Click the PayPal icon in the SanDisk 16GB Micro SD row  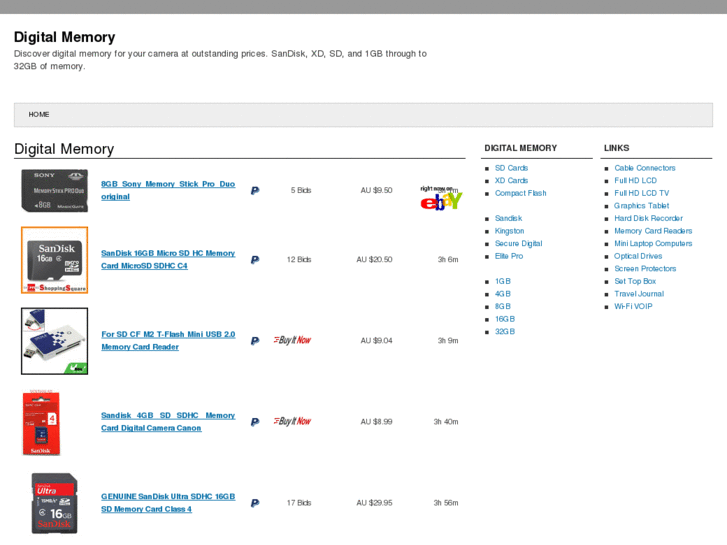(255, 260)
